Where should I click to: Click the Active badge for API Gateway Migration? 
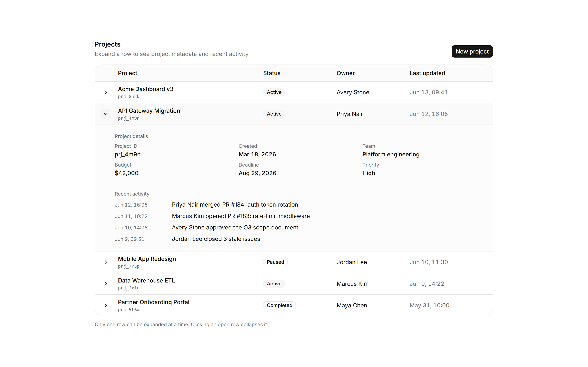[x=274, y=114]
